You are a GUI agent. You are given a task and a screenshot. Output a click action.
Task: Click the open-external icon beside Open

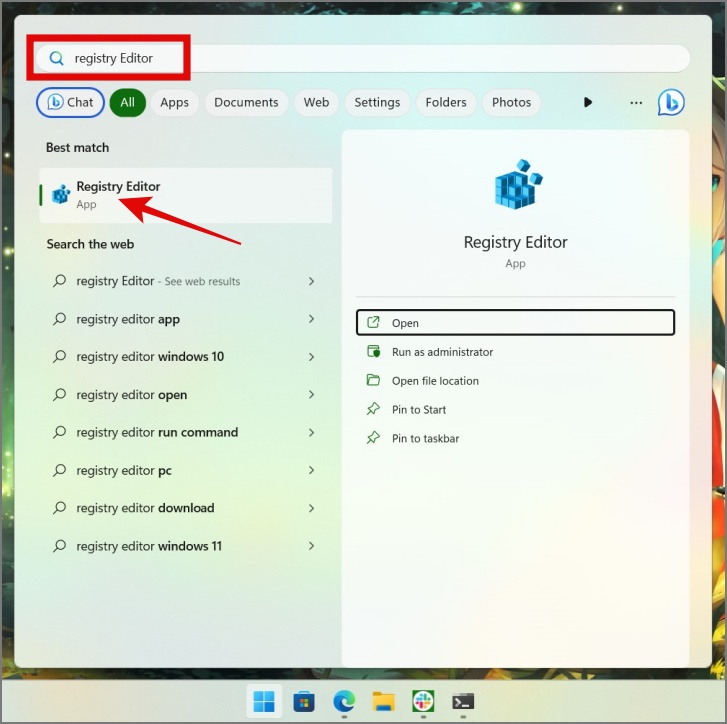373,322
